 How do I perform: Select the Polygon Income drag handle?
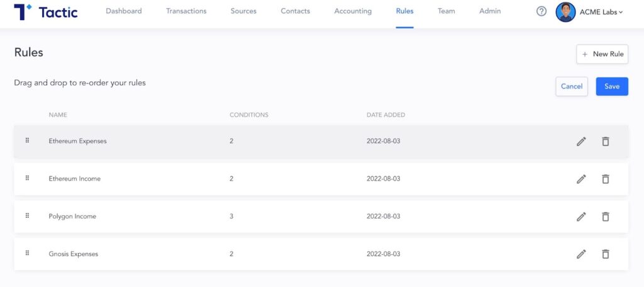point(27,216)
